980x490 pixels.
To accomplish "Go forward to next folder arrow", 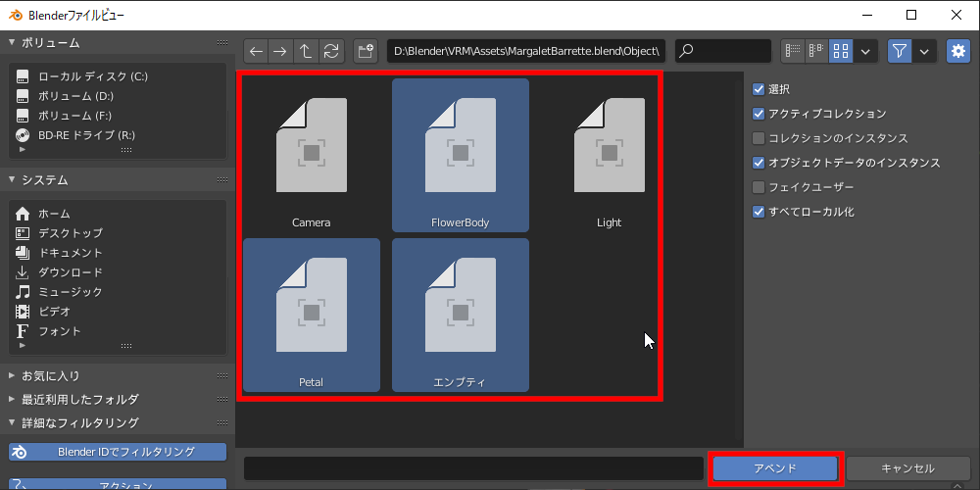I will (280, 51).
